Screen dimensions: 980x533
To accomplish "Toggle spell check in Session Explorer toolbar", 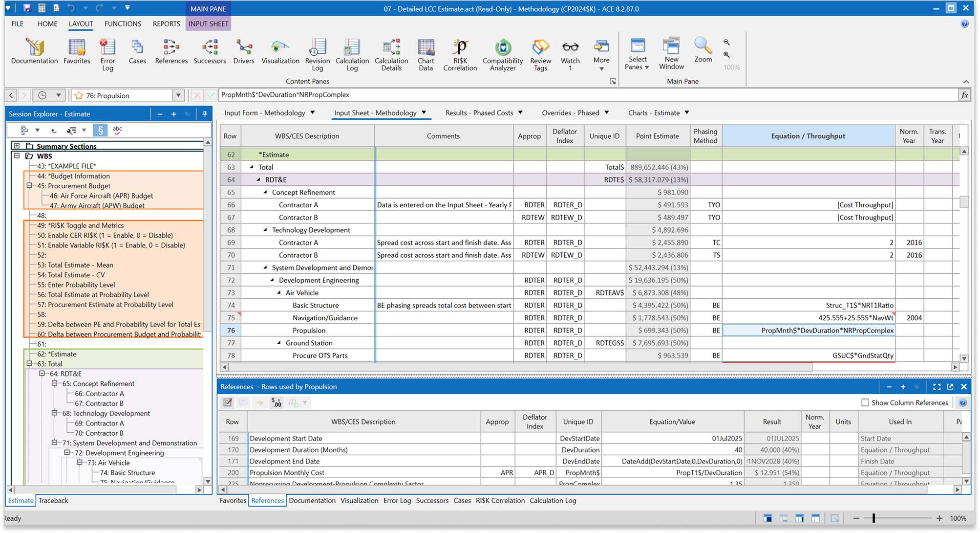I will pos(117,130).
